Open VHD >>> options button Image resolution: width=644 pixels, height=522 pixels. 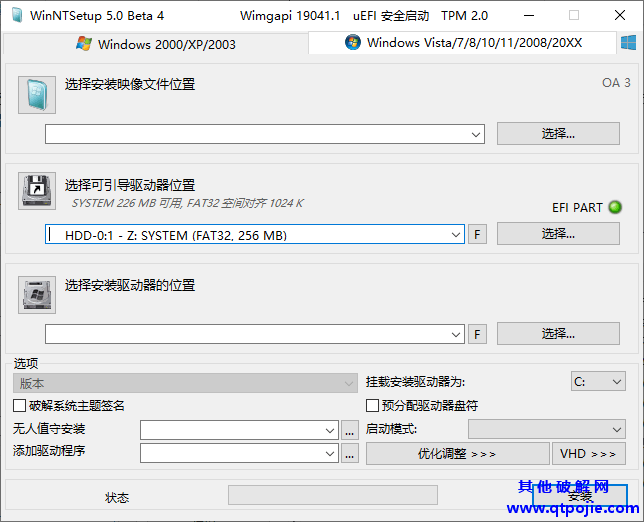click(x=589, y=453)
